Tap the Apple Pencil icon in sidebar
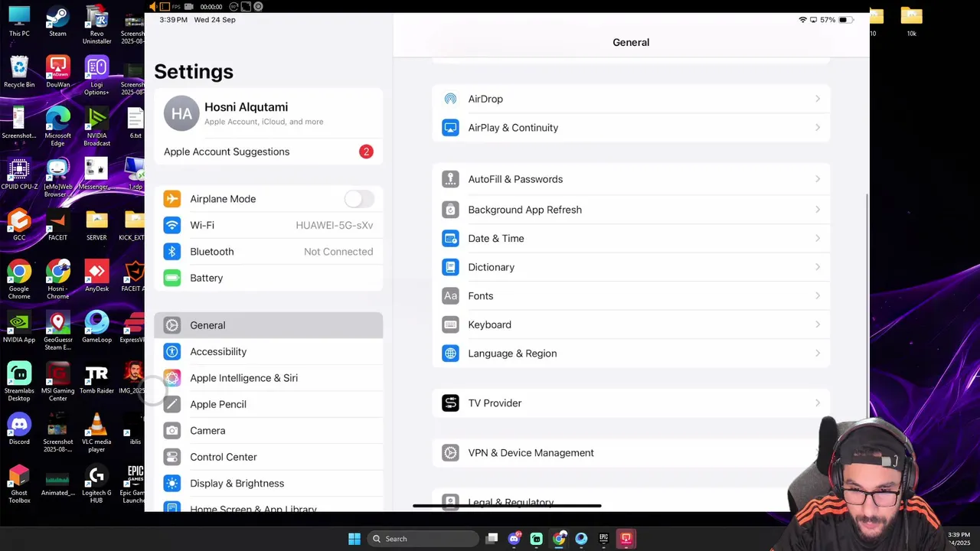 point(172,404)
